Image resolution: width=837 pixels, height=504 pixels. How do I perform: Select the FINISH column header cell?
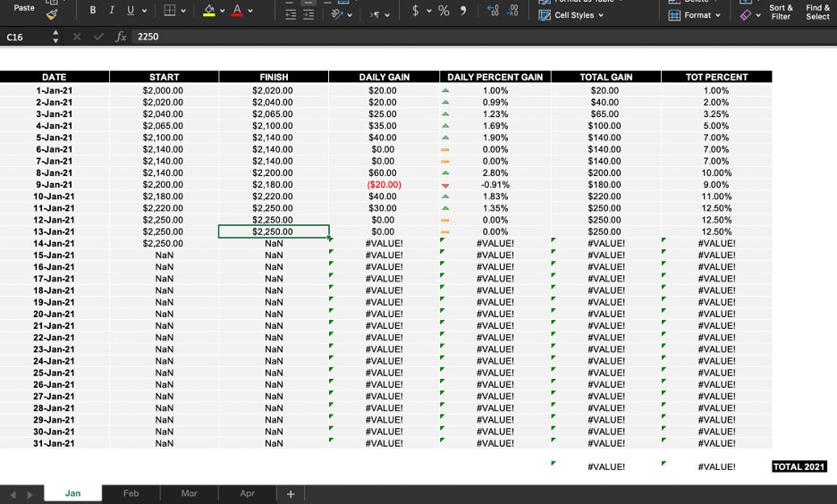(274, 77)
